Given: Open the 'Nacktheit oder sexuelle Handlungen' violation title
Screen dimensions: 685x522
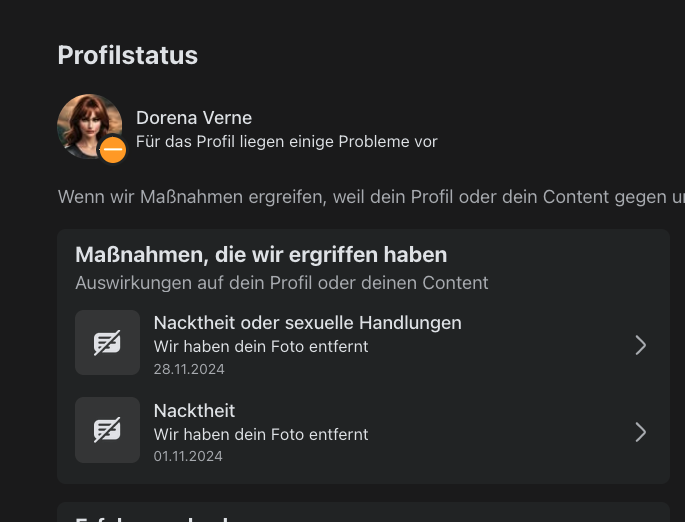Looking at the screenshot, I should pos(307,322).
